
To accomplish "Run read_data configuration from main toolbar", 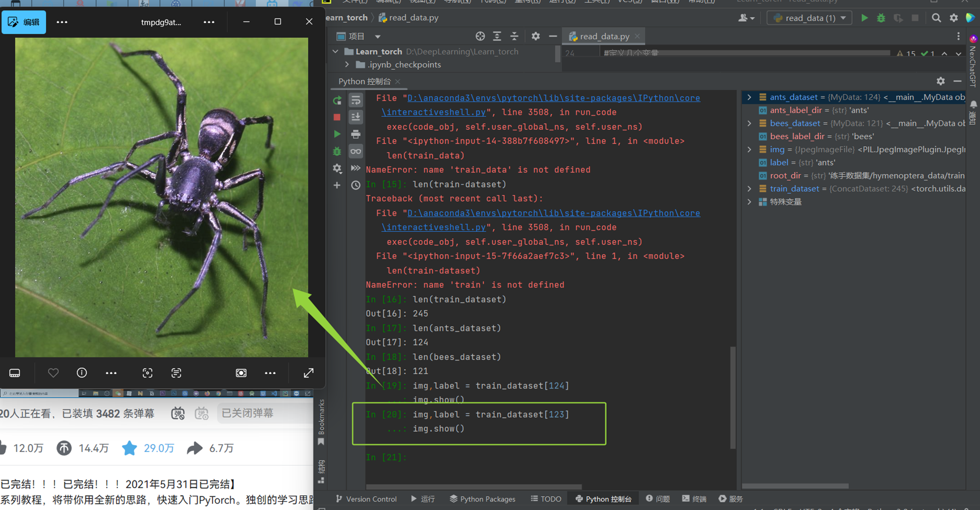I will point(864,18).
